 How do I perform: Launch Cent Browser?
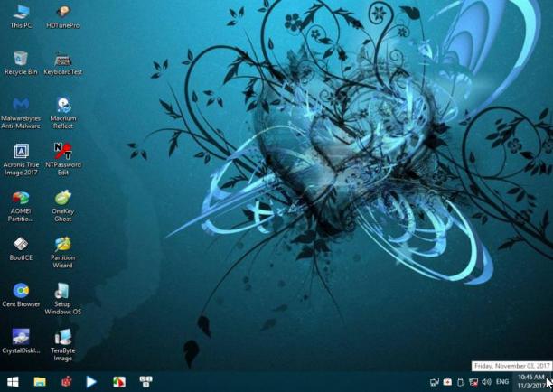(21, 295)
